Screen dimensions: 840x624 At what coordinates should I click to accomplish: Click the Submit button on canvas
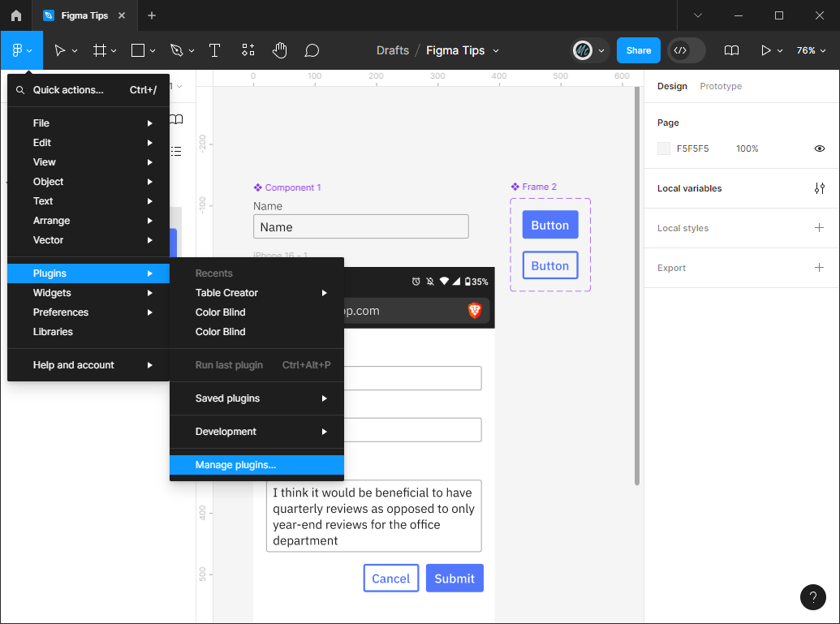coord(454,579)
